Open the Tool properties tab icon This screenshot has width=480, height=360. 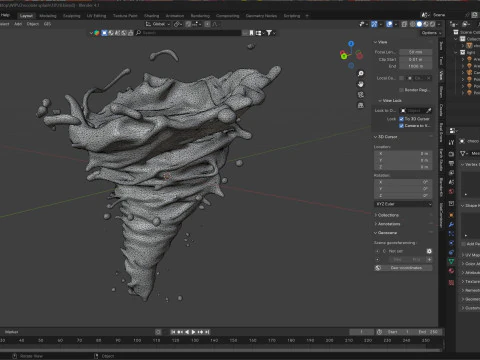[451, 142]
